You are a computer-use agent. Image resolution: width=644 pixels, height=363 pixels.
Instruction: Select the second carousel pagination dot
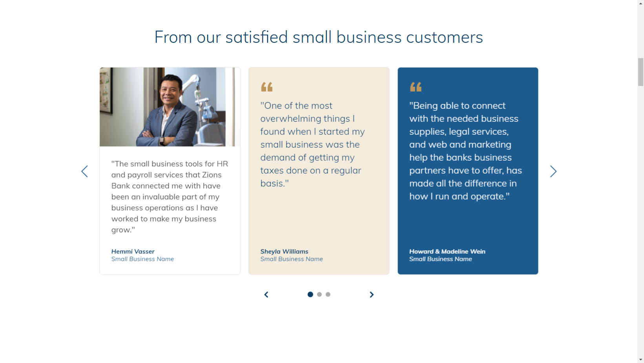click(x=319, y=294)
